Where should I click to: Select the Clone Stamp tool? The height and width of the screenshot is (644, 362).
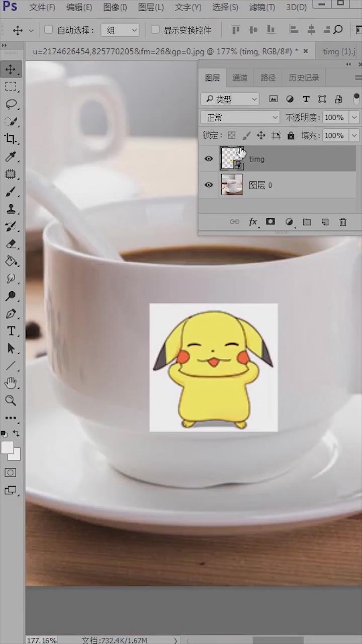click(x=11, y=209)
